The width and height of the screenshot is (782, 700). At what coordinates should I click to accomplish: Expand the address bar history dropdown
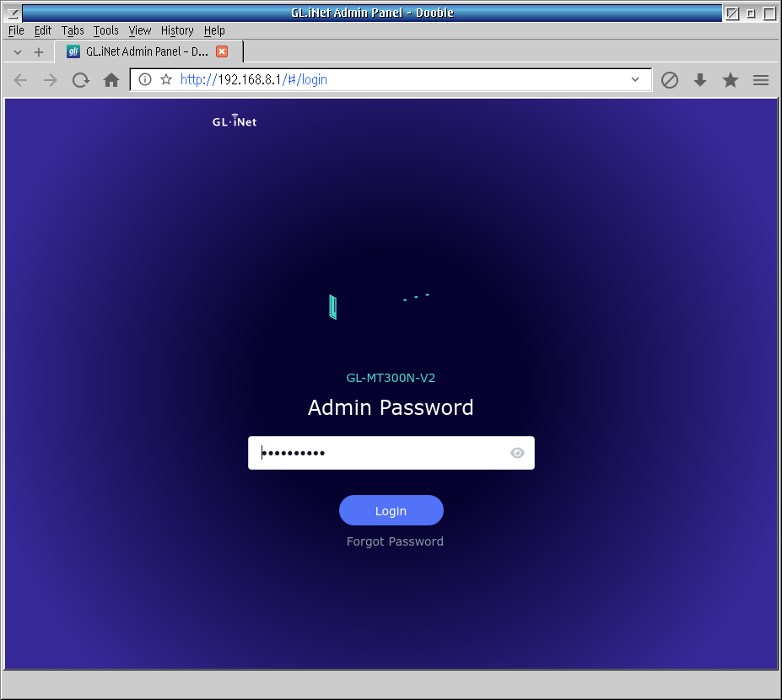click(635, 79)
